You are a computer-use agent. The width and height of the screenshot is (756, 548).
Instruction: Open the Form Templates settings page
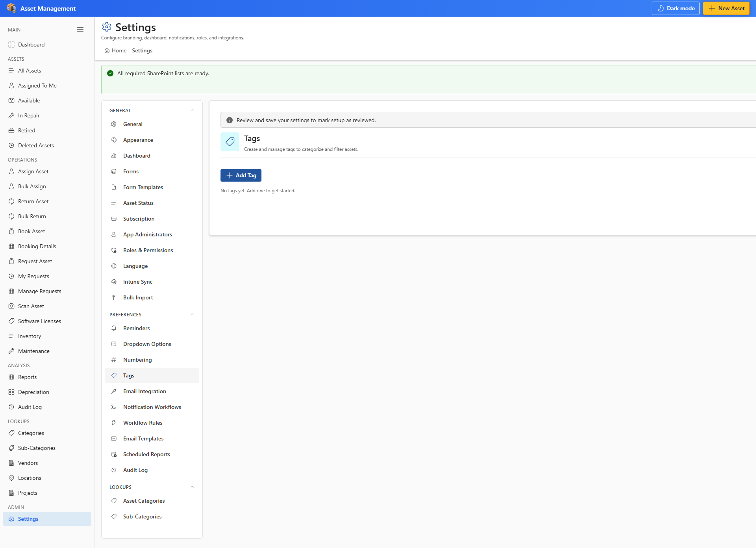pos(152,187)
